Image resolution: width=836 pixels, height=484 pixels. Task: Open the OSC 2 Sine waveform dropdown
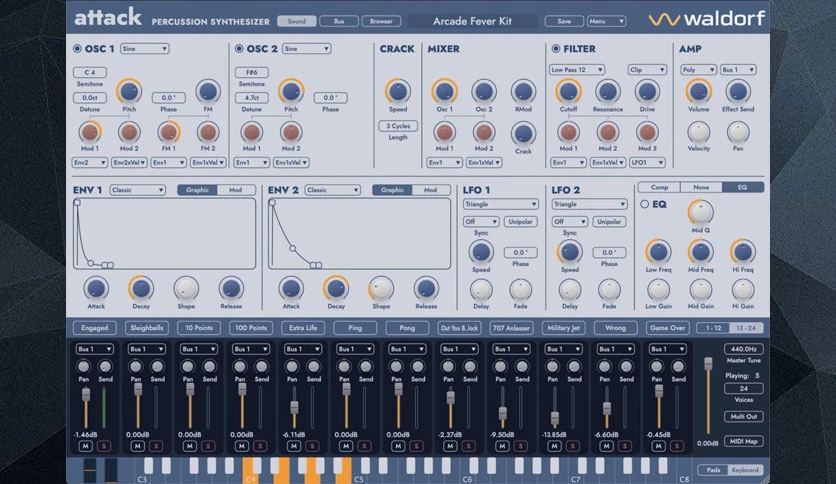pyautogui.click(x=307, y=49)
